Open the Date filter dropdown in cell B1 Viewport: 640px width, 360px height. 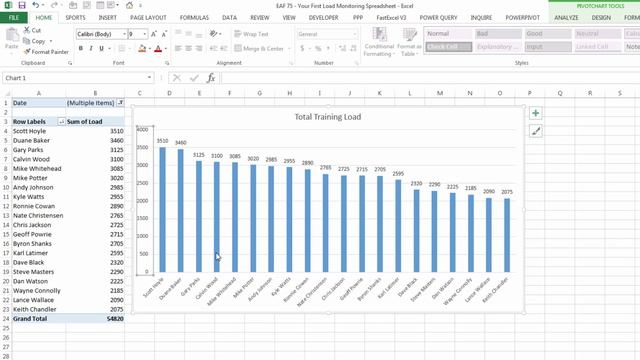tap(120, 103)
